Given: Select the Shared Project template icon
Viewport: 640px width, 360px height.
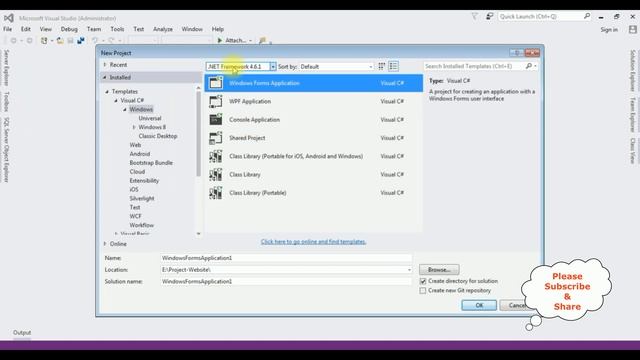Looking at the screenshot, I should tap(216, 138).
